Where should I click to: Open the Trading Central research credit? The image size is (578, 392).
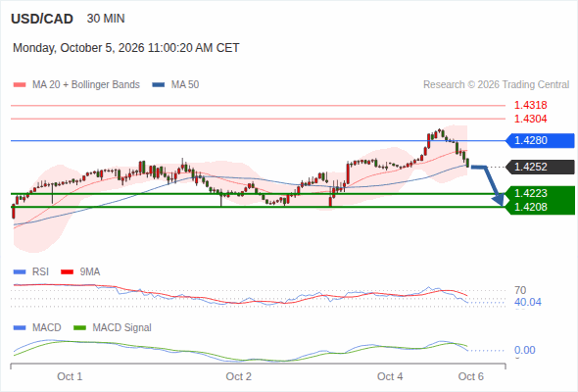pyautogui.click(x=496, y=85)
